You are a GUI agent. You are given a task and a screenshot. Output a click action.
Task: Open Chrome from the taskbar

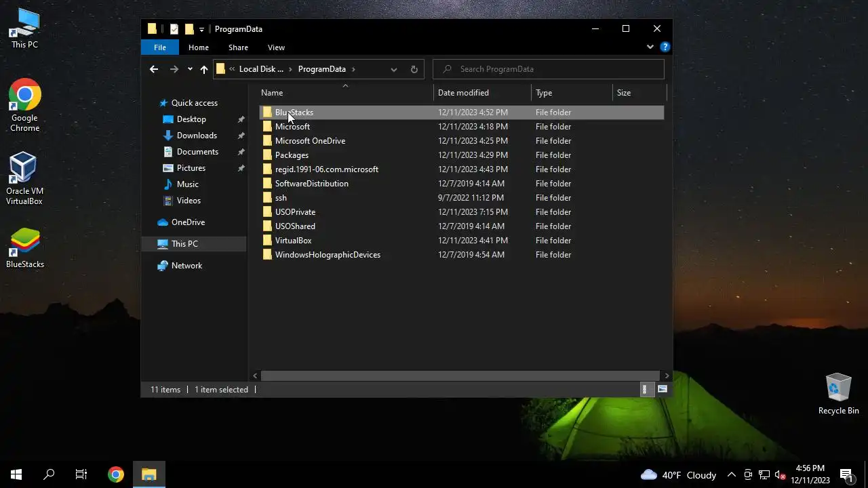click(x=116, y=474)
